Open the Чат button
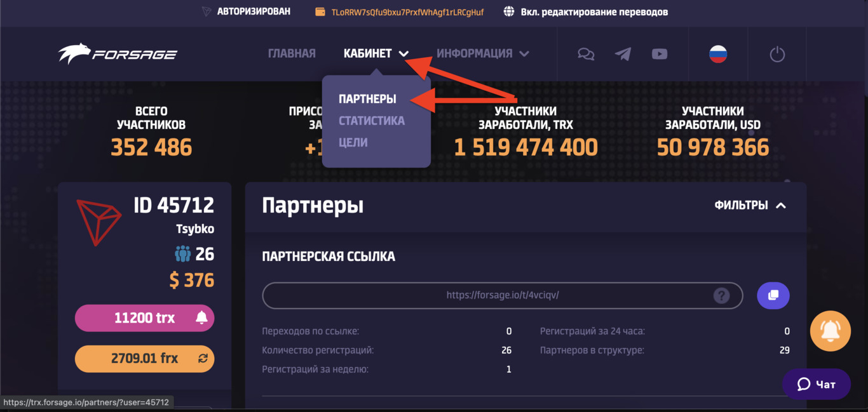 (x=817, y=384)
